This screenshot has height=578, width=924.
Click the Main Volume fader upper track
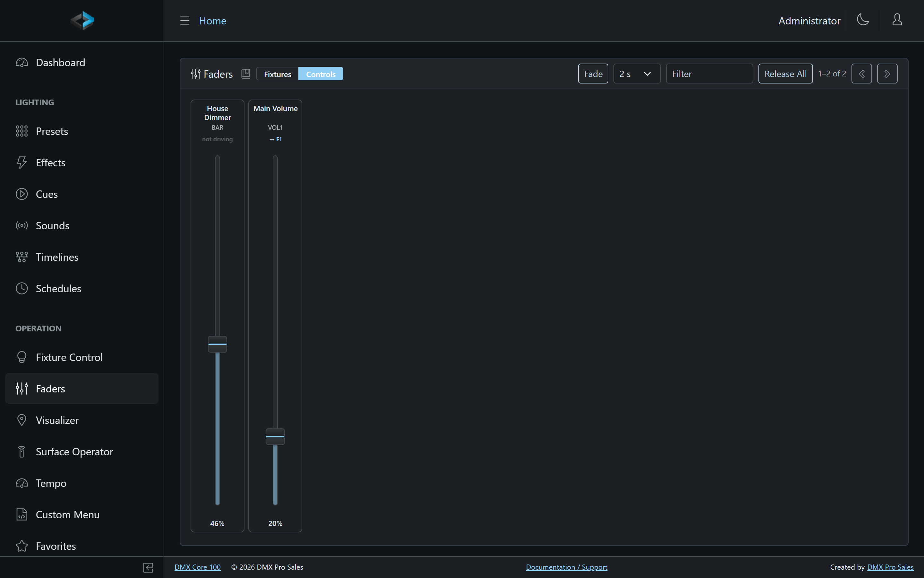pyautogui.click(x=275, y=292)
